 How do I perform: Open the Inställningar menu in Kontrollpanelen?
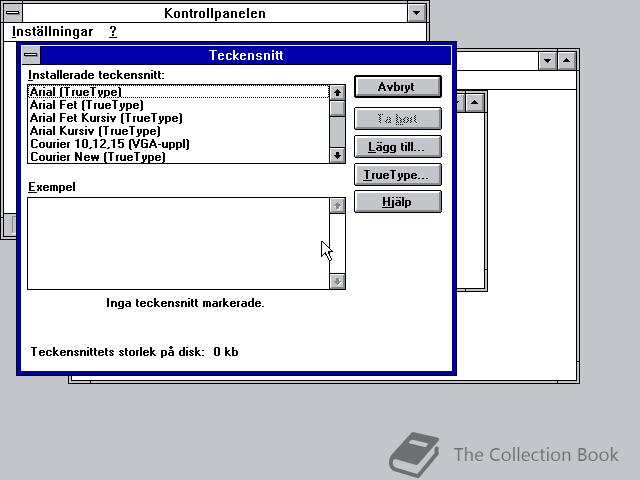52,31
